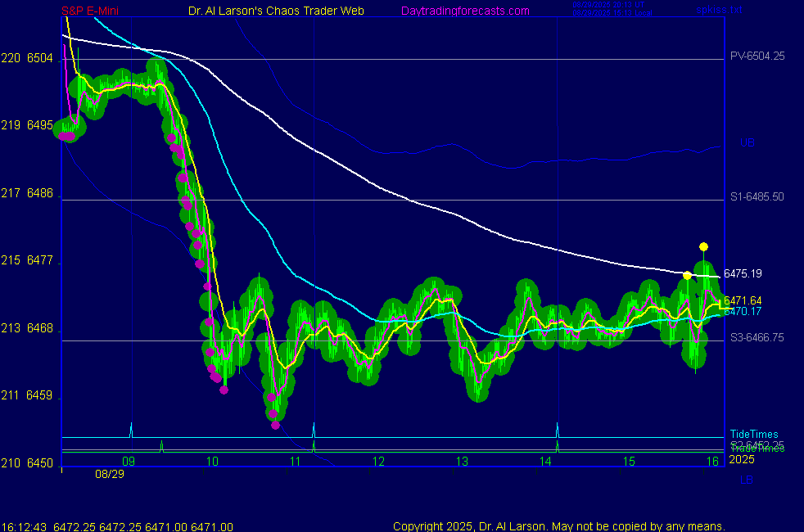The width and height of the screenshot is (804, 532).
Task: Click the 13 hour label on time axis
Action: (x=462, y=462)
